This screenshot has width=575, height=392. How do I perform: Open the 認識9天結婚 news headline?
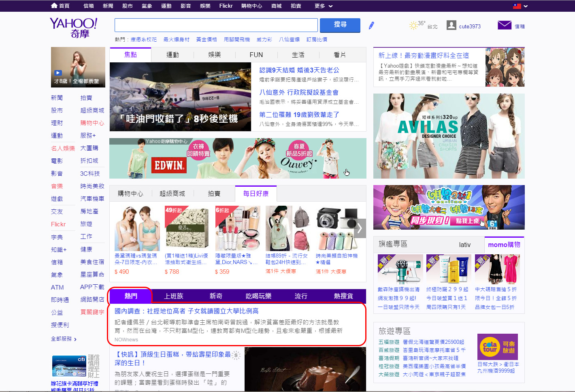(x=299, y=70)
